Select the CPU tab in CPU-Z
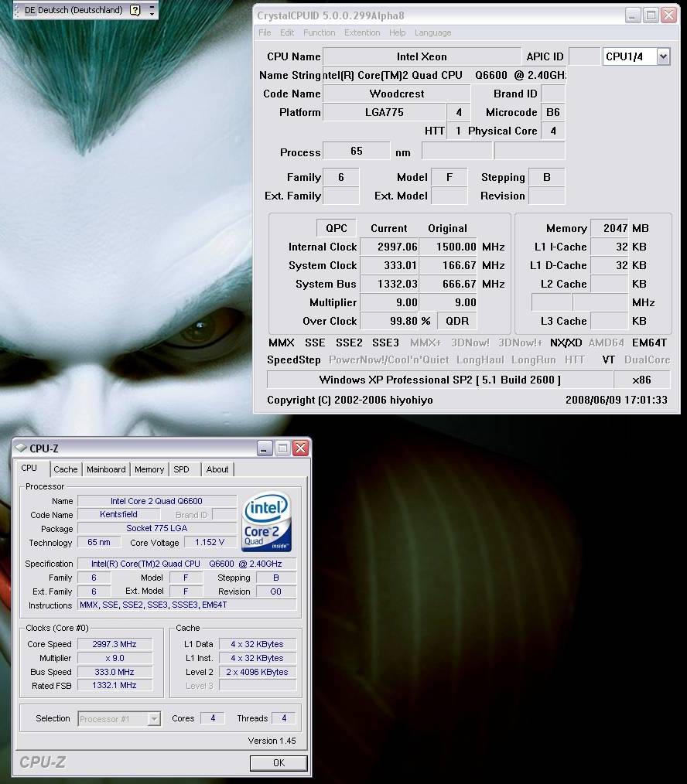The width and height of the screenshot is (687, 784). [29, 468]
